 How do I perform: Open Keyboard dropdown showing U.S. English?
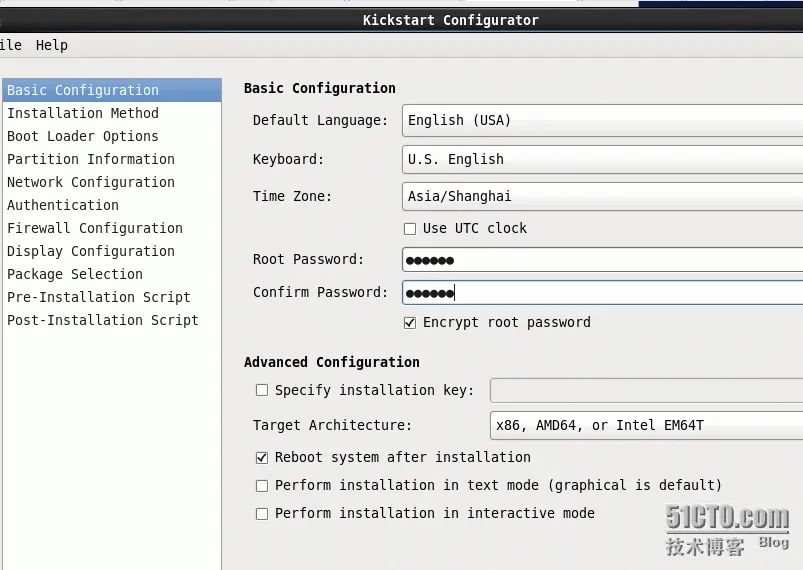pos(602,159)
